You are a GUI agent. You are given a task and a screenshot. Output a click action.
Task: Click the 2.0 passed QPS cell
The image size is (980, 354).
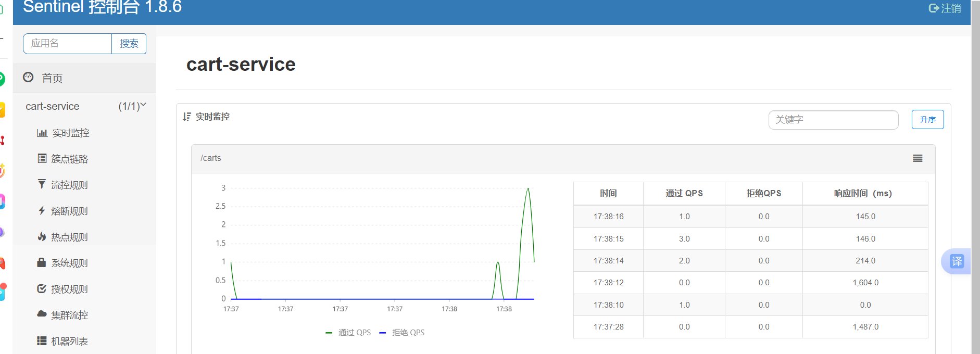(x=684, y=261)
